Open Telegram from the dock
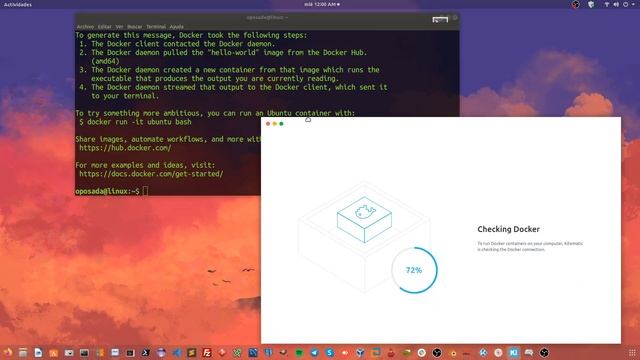Screen dimensions: 640x360 click(314, 353)
